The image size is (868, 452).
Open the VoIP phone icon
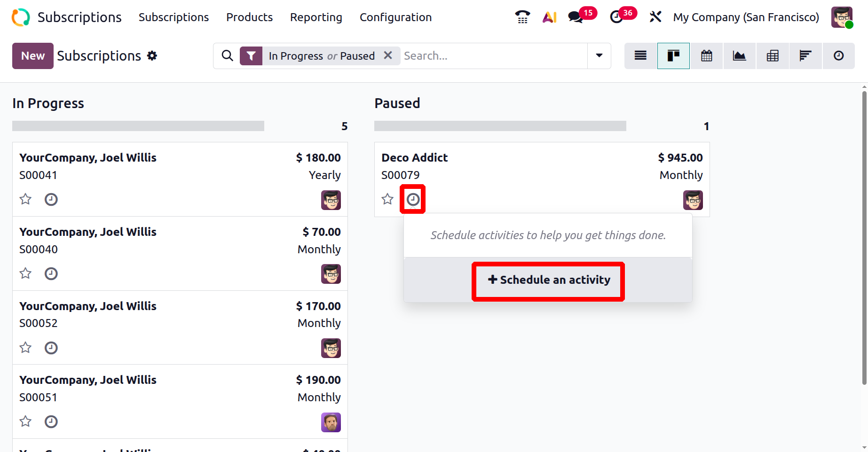[522, 17]
